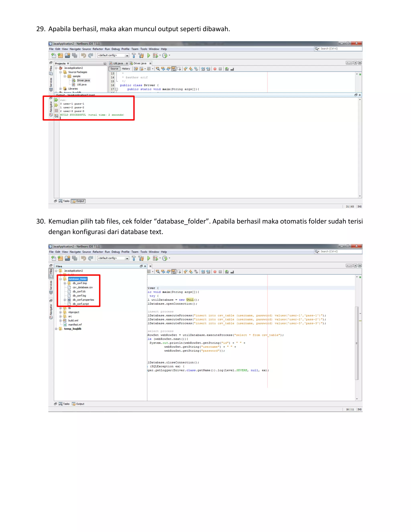Collapse Source Packages node in upper window
This screenshot has height=532, width=411.
point(60,72)
